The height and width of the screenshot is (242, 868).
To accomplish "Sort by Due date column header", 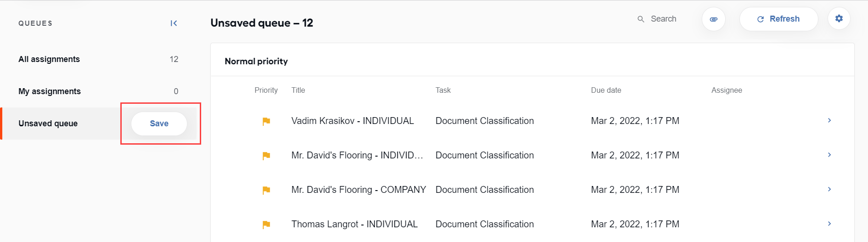I will (x=606, y=90).
